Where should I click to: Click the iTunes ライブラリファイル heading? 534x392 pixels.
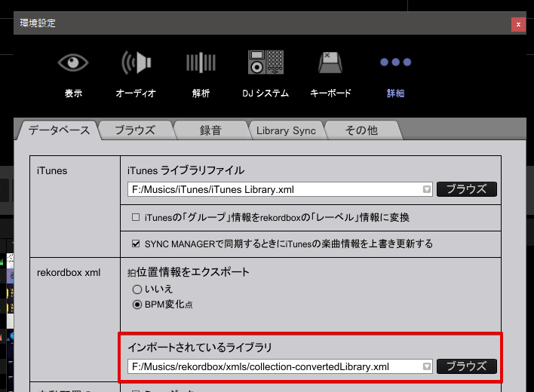(186, 170)
